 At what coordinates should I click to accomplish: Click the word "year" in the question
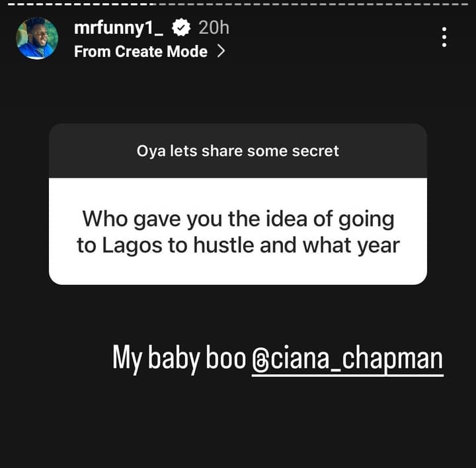click(375, 245)
